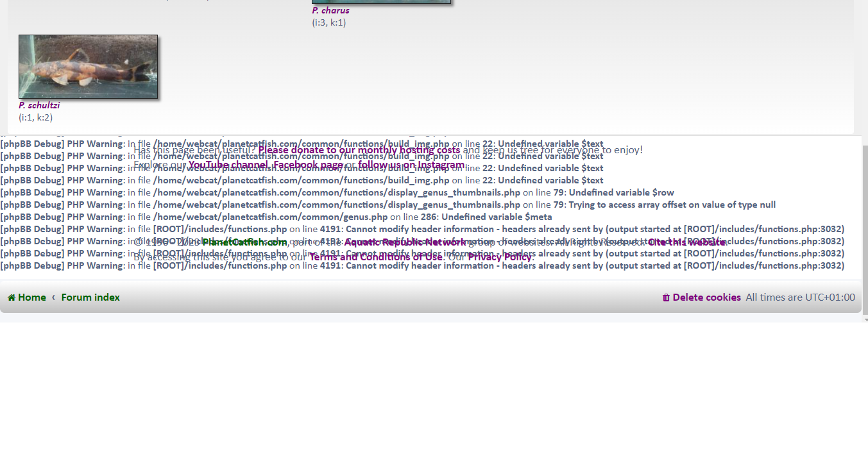Select the '(i:1, k:2)' text under P. schultzi

36,117
